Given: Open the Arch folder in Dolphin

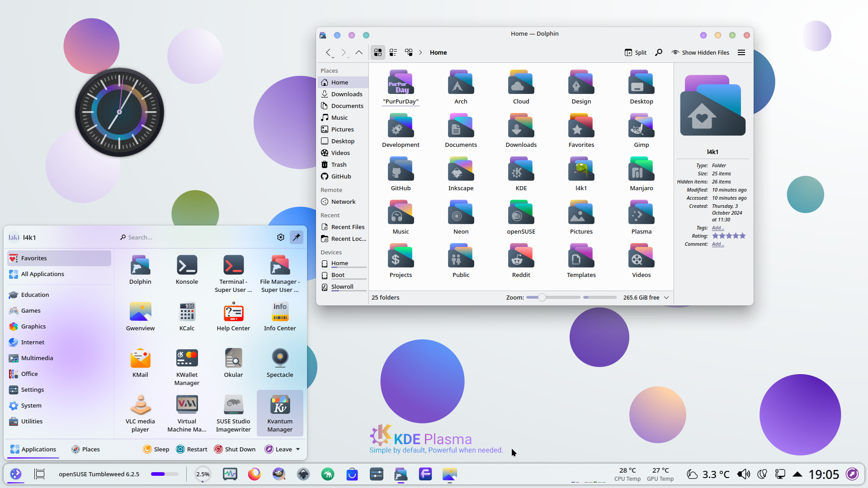Looking at the screenshot, I should pos(461,87).
